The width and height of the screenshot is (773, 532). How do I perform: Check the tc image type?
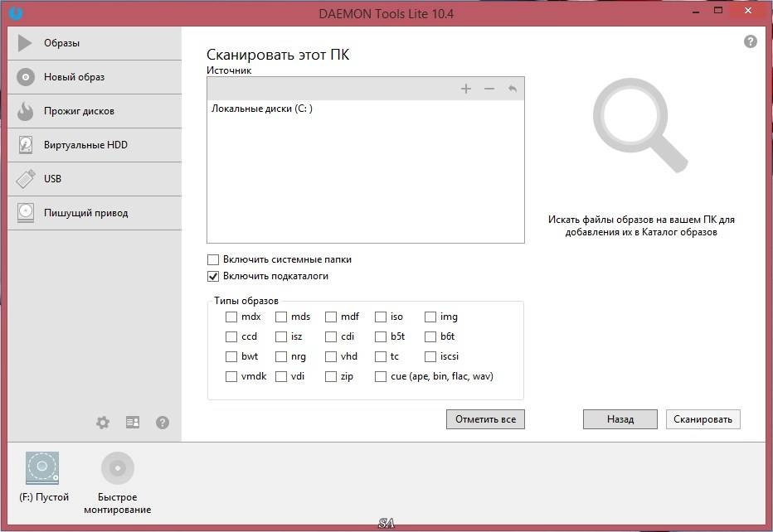[x=381, y=356]
